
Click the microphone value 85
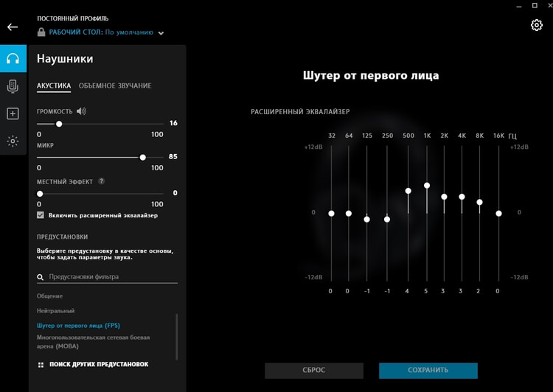(x=173, y=156)
